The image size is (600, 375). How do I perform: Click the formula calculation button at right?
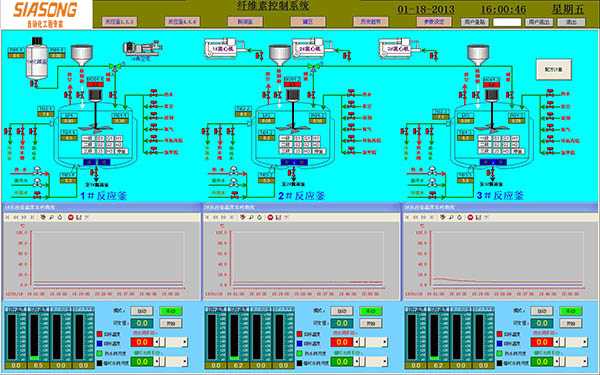point(554,69)
